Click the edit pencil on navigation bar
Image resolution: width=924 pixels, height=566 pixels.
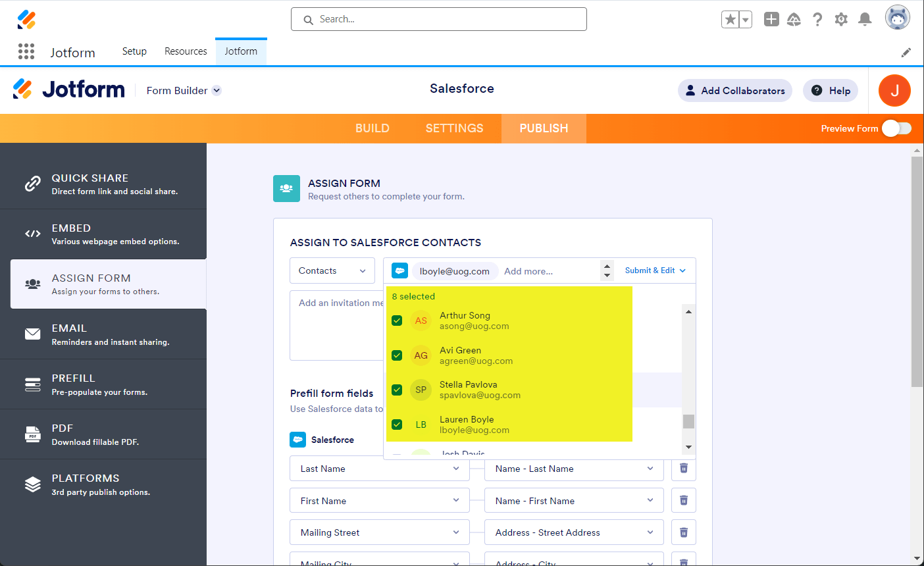click(x=906, y=52)
